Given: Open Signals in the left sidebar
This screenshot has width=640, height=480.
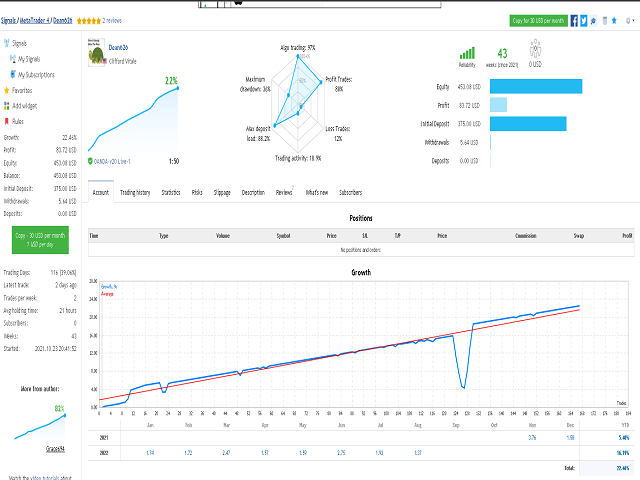Looking at the screenshot, I should coord(19,43).
